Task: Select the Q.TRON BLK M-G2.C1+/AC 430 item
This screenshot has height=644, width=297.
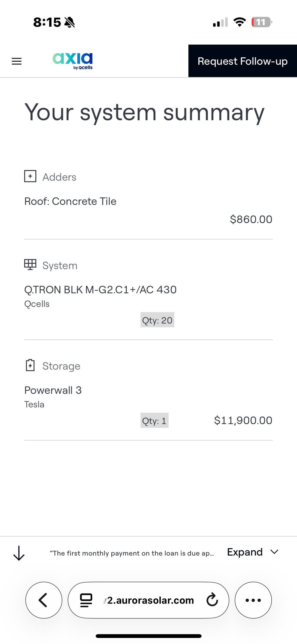Action: pyautogui.click(x=100, y=290)
